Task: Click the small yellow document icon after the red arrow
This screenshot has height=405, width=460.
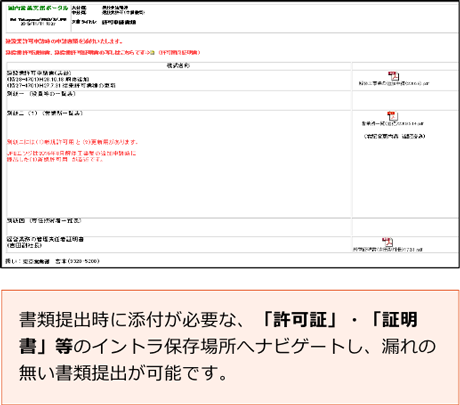Action: 153,53
